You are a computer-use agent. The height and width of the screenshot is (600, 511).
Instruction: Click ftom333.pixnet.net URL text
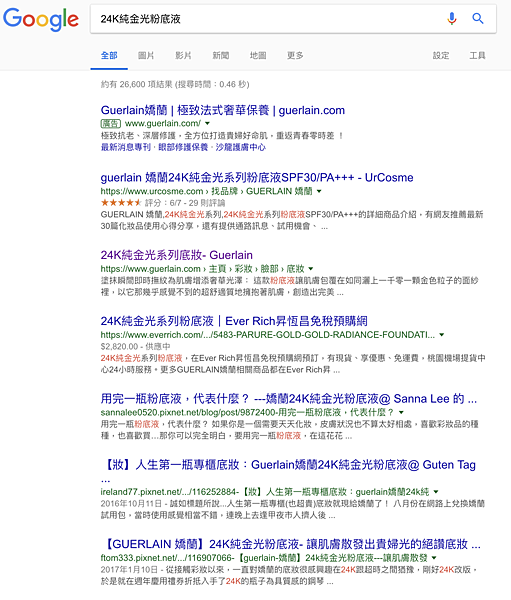(x=264, y=558)
